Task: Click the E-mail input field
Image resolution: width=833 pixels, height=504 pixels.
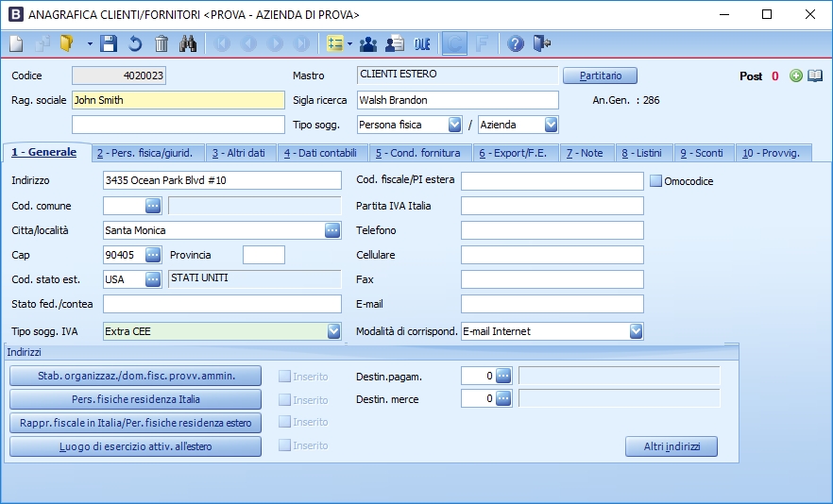Action: click(x=552, y=304)
